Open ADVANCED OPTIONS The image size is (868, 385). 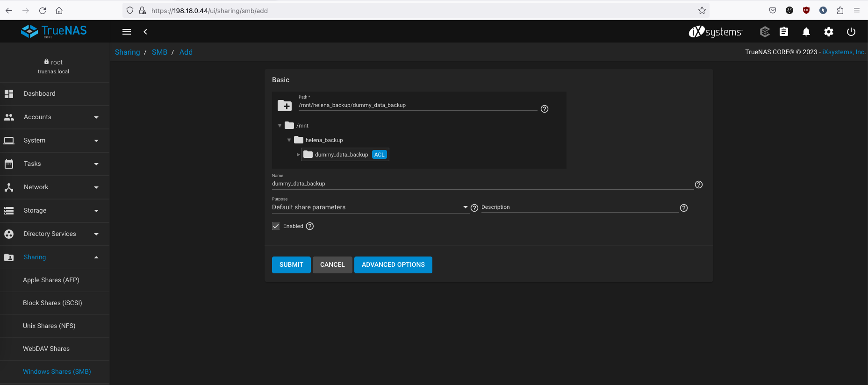coord(393,265)
